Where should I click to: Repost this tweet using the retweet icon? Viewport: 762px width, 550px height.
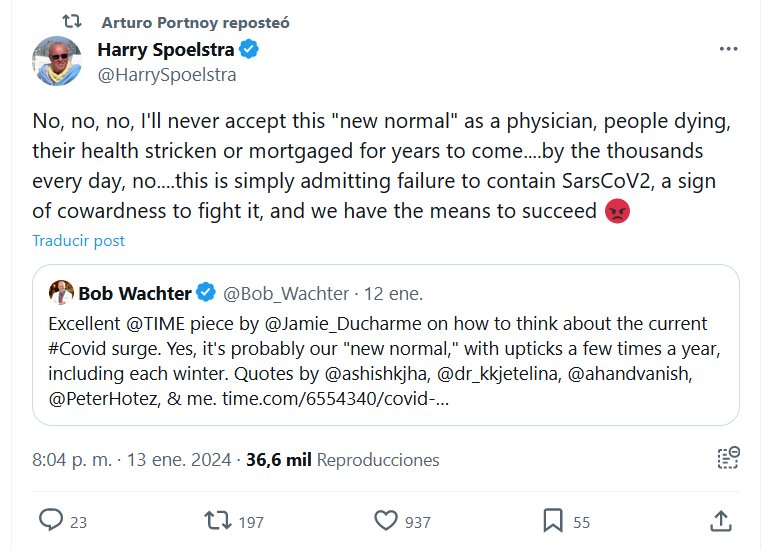pyautogui.click(x=216, y=520)
